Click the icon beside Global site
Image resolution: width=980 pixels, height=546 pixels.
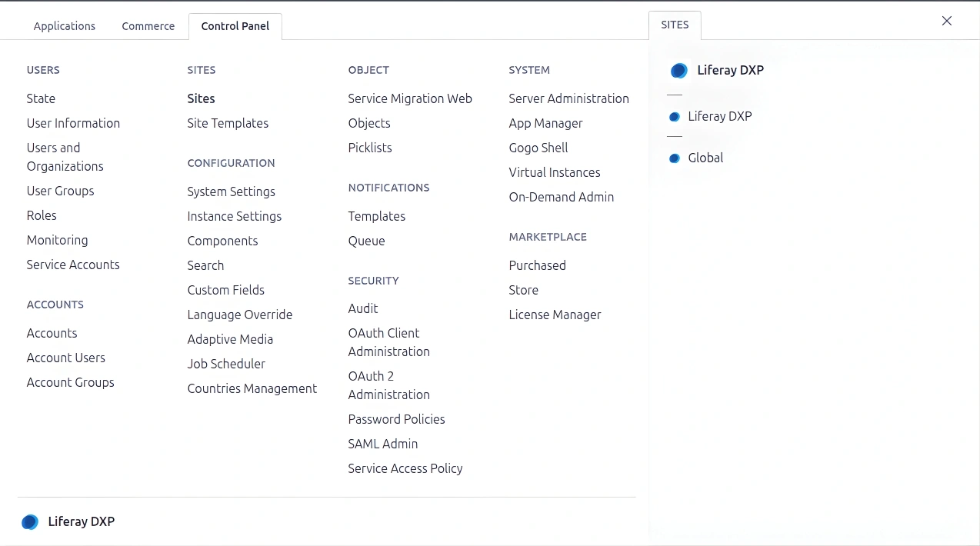point(675,158)
